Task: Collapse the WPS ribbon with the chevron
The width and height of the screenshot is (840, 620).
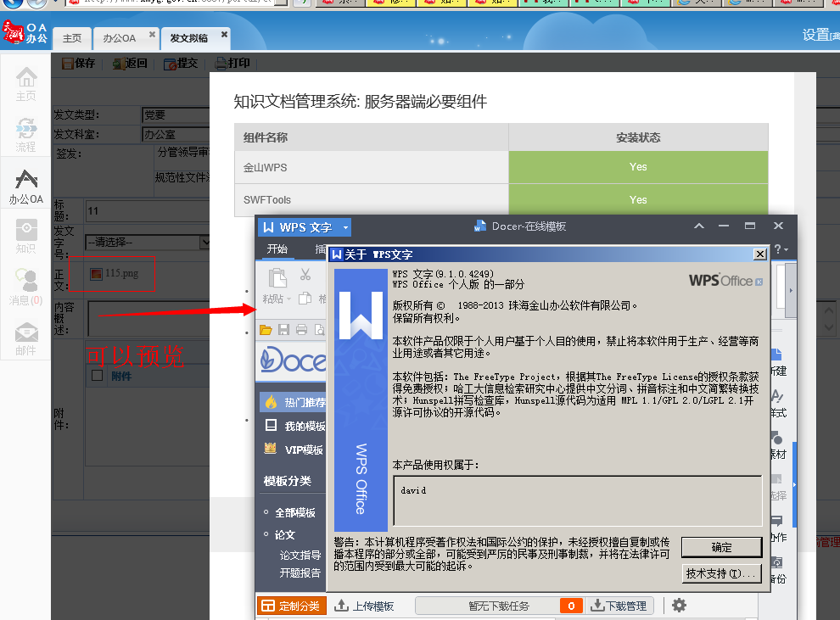Action: [x=699, y=226]
